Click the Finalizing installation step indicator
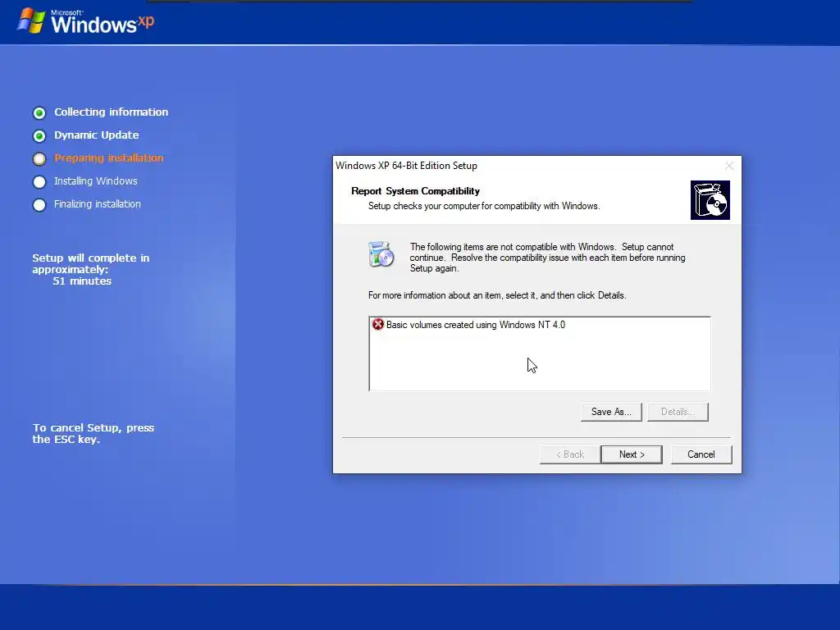This screenshot has height=630, width=840. coord(39,204)
